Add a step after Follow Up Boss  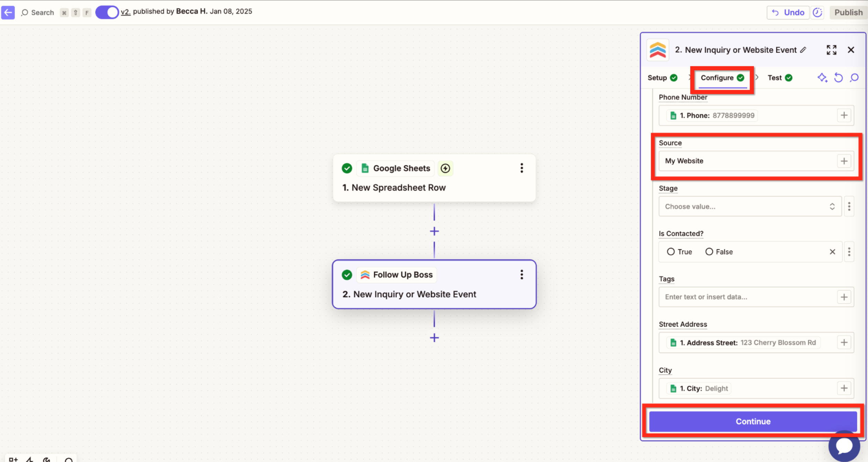click(x=434, y=338)
